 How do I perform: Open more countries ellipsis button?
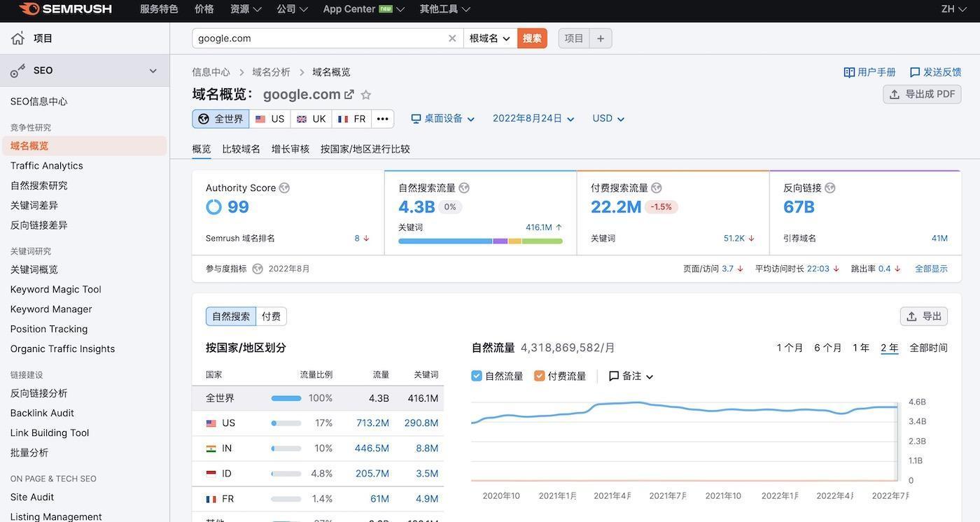tap(383, 119)
